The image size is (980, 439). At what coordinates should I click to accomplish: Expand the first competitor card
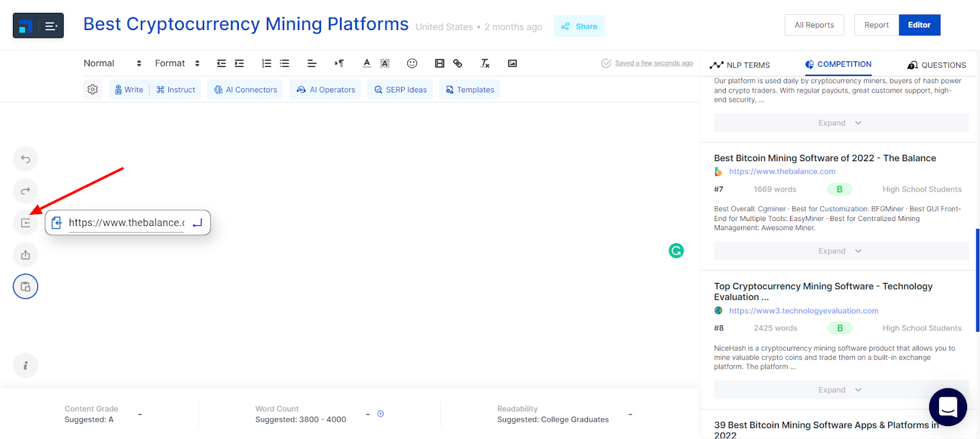(x=841, y=123)
